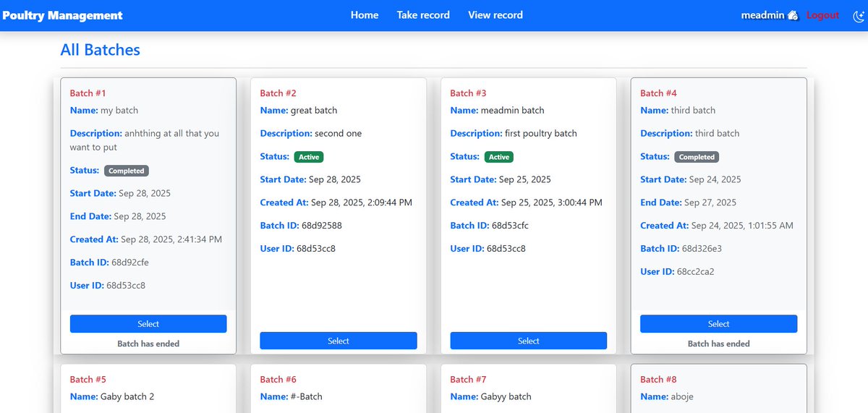Select Batch #1 via its Select button
The image size is (868, 413).
pyautogui.click(x=148, y=324)
